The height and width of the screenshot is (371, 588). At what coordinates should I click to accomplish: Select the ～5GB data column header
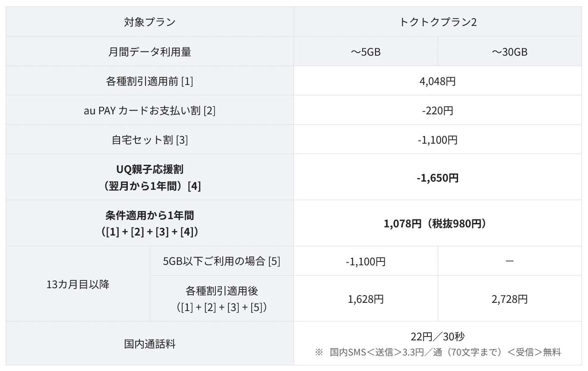(x=366, y=52)
